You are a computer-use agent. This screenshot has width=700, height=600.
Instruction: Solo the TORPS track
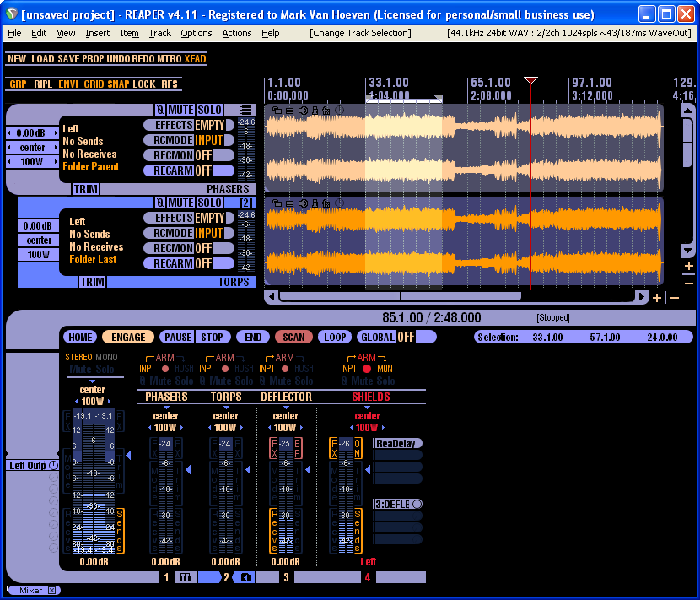[x=209, y=203]
